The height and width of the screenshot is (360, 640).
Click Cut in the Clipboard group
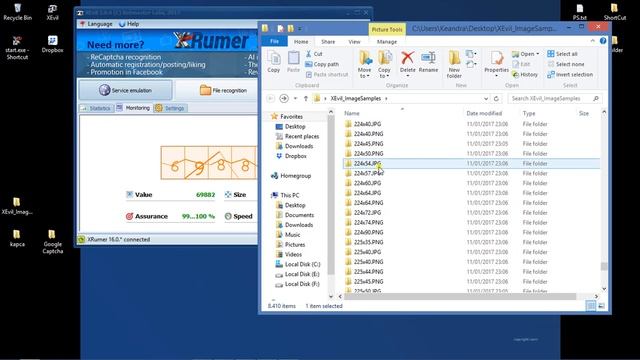click(314, 54)
